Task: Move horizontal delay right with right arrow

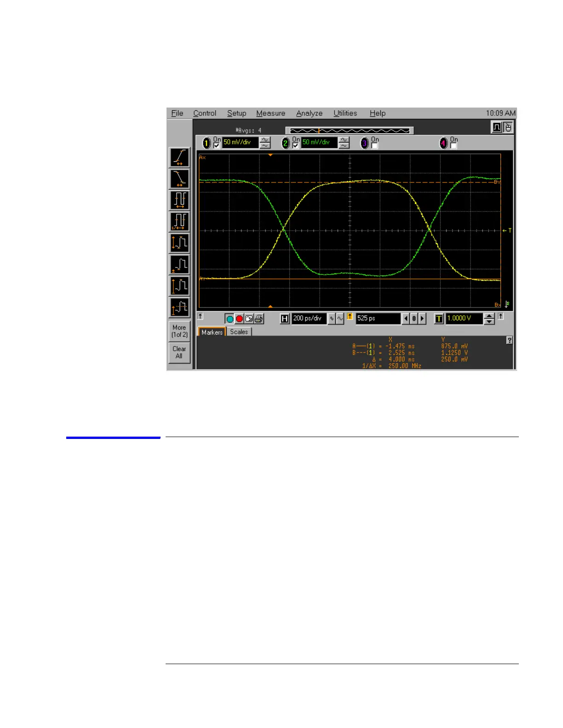Action: click(422, 318)
